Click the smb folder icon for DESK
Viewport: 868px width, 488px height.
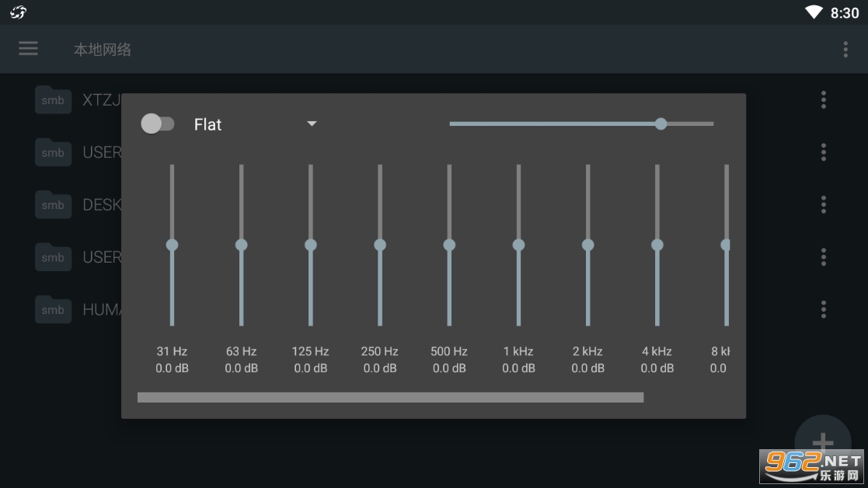click(53, 205)
